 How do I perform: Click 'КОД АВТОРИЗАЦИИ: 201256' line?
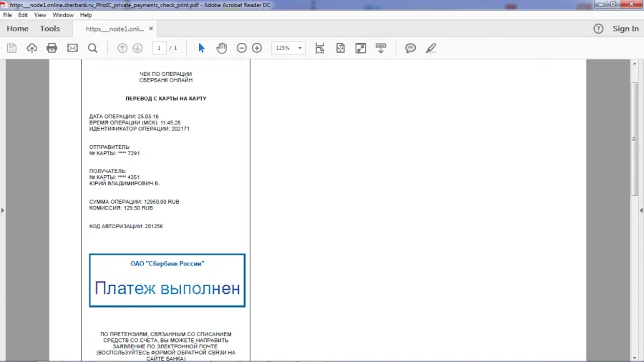pyautogui.click(x=126, y=227)
